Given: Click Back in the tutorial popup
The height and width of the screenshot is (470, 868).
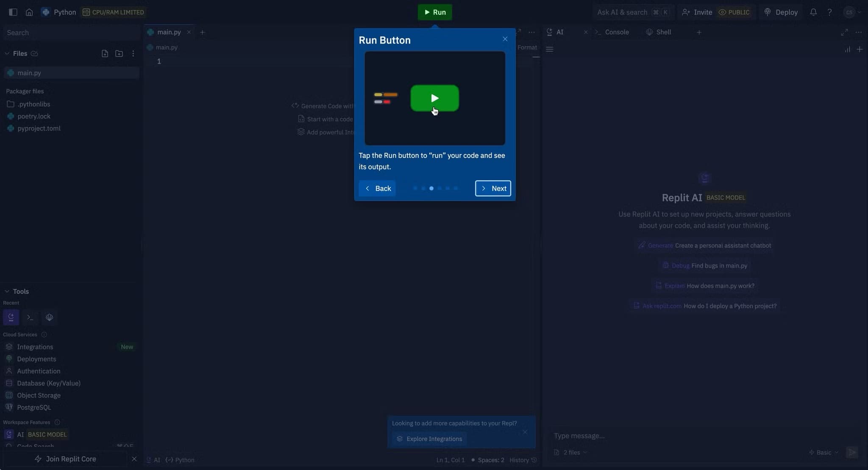Looking at the screenshot, I should tap(377, 188).
